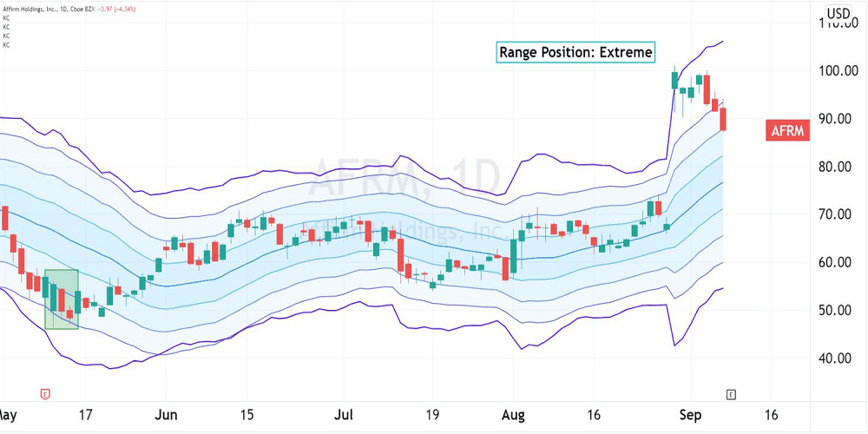Click the red earnings marker near May
Image resolution: width=868 pixels, height=434 pixels.
(x=45, y=394)
